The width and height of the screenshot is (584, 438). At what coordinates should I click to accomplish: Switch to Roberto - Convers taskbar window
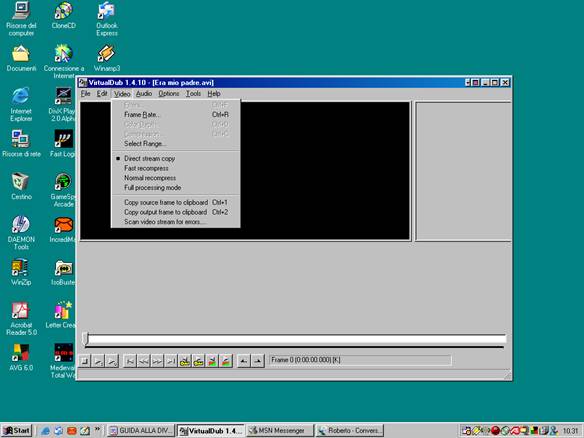coord(349,431)
